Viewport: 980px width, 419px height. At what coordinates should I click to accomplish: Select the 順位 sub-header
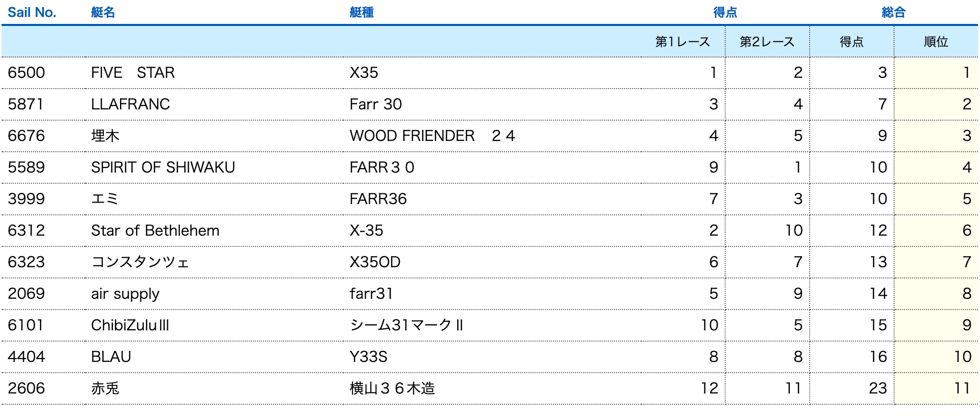[x=936, y=42]
